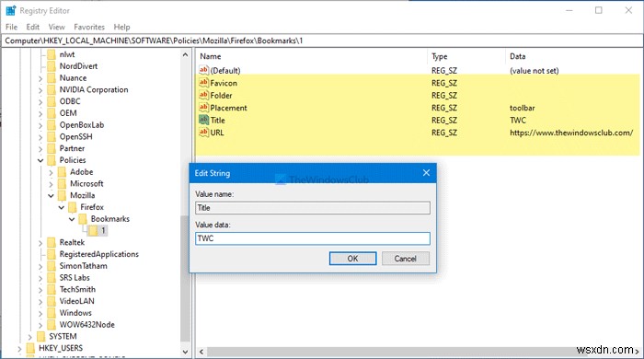Open the View menu
The height and width of the screenshot is (359, 644).
click(57, 27)
